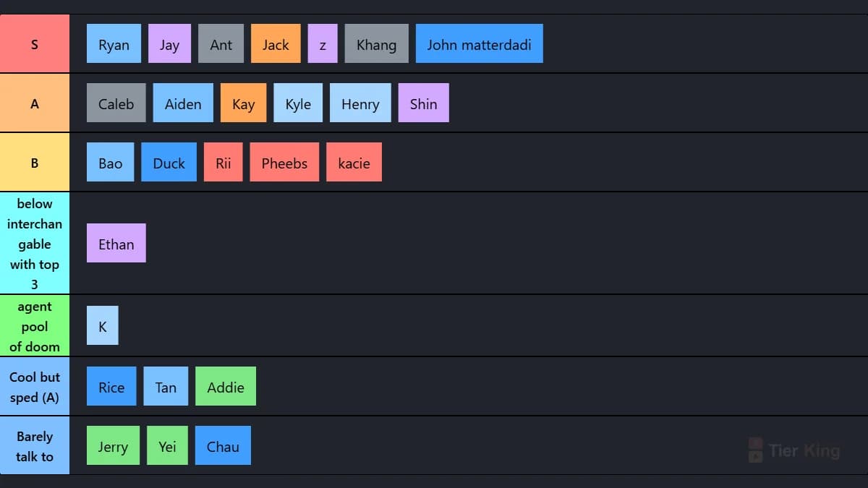Click the purple Shin tile
Screen dimensions: 868x488
(x=423, y=103)
